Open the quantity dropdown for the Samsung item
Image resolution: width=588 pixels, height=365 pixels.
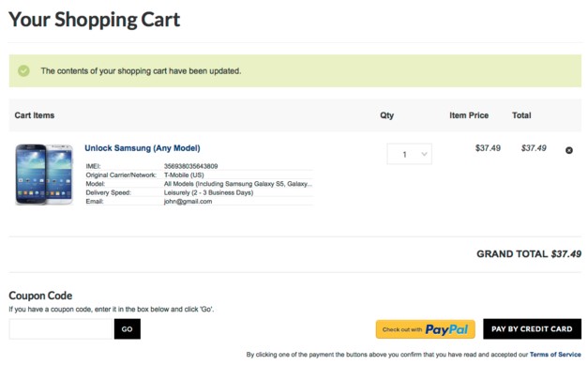pos(409,154)
